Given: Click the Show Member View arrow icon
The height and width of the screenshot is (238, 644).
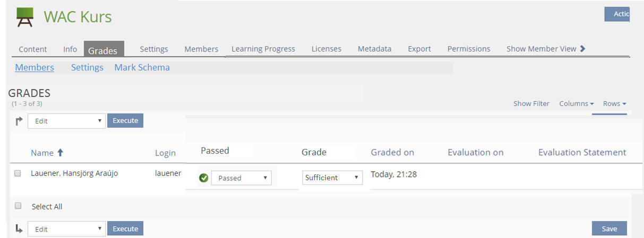Looking at the screenshot, I should pos(582,49).
